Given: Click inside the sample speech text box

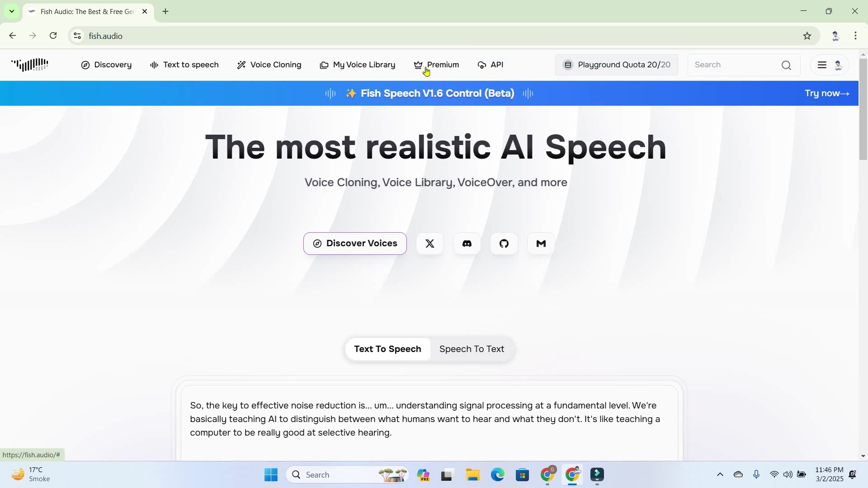Looking at the screenshot, I should click(429, 422).
